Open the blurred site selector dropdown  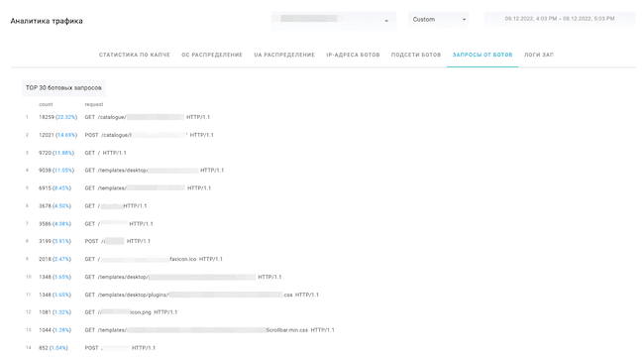pyautogui.click(x=334, y=20)
